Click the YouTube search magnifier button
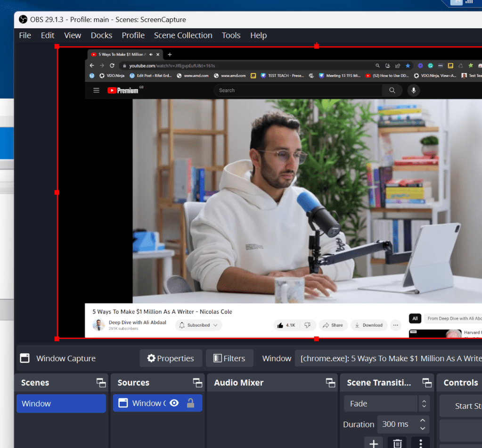The height and width of the screenshot is (448, 482). [x=392, y=91]
